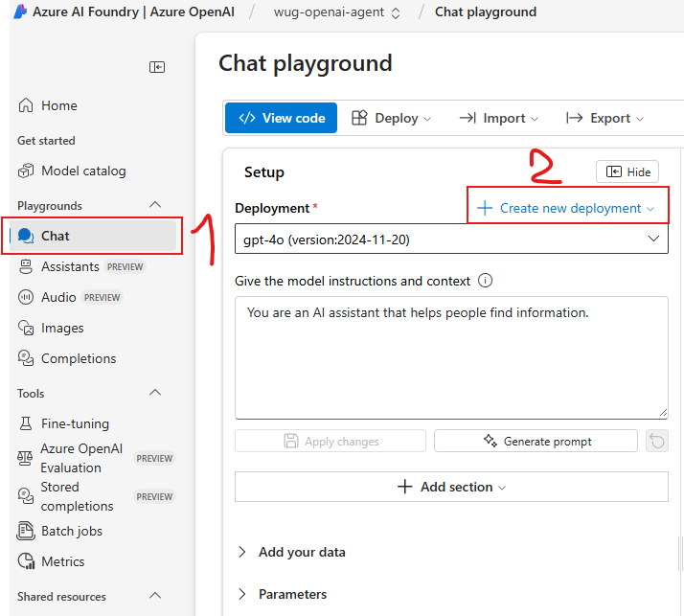Open the Import menu
This screenshot has width=684, height=616.
point(498,119)
